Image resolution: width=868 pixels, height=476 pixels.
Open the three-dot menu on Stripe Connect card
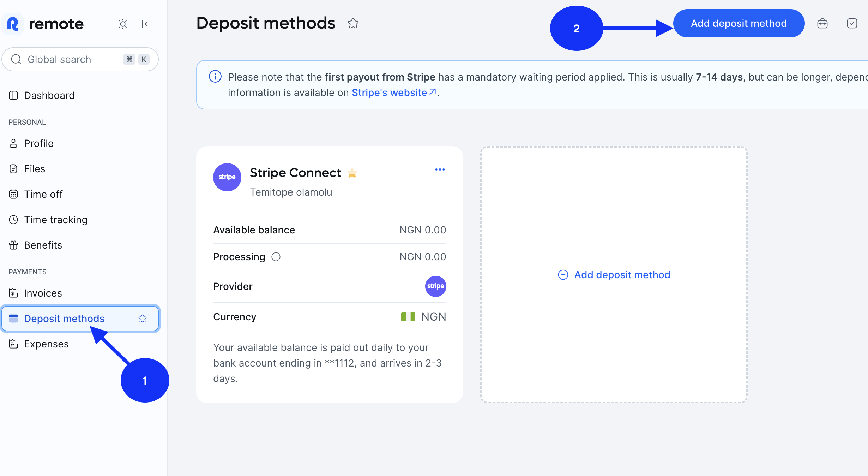pos(440,169)
